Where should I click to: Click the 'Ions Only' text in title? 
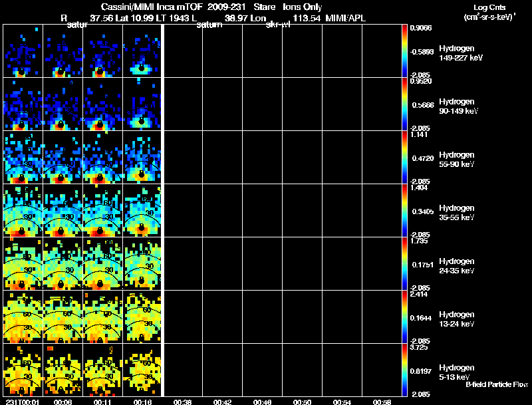point(303,7)
